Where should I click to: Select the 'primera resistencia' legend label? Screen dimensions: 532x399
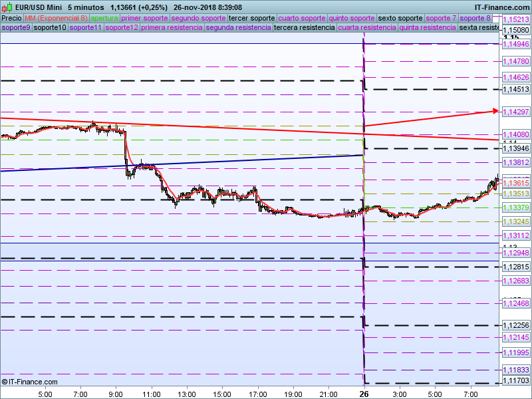172,28
